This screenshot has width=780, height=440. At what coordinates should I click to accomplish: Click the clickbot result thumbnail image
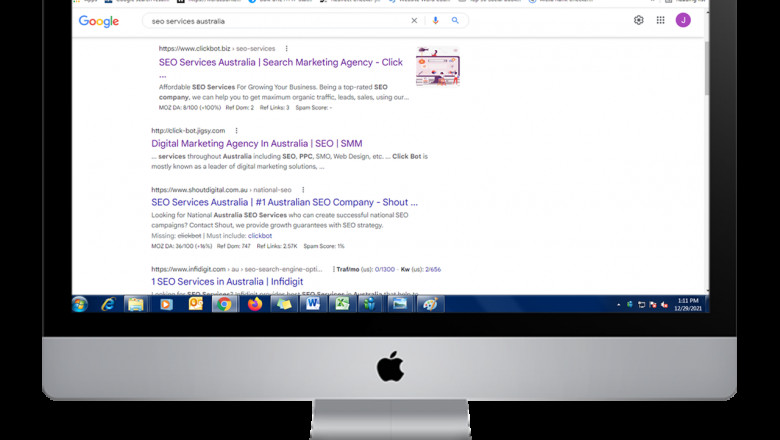tap(438, 66)
